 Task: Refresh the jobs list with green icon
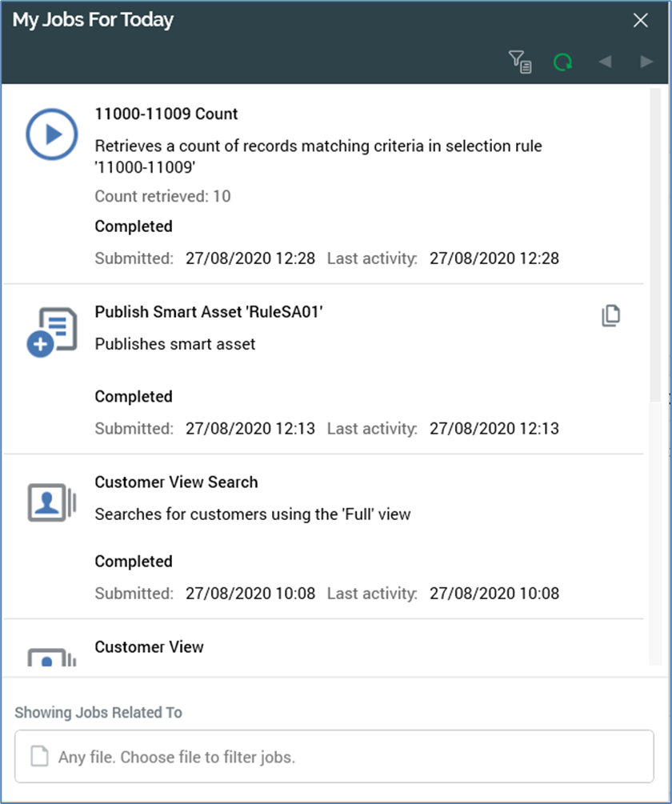coord(563,62)
